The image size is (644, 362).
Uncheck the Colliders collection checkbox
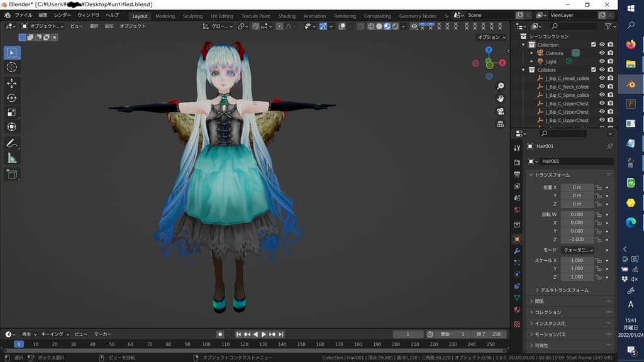pyautogui.click(x=593, y=70)
